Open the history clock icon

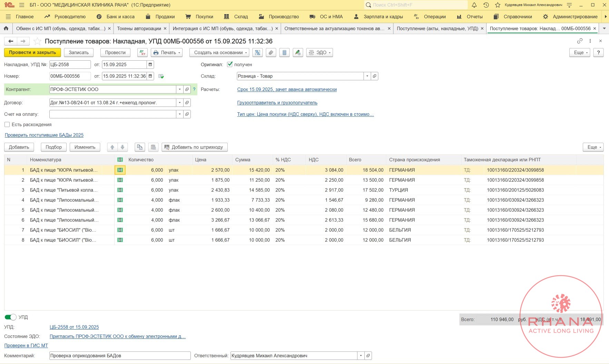486,5
